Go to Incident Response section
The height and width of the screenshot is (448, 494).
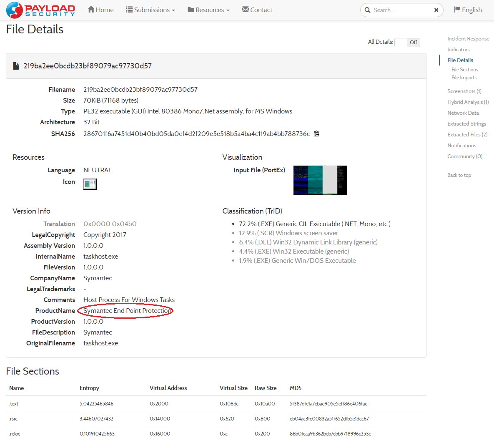[468, 38]
